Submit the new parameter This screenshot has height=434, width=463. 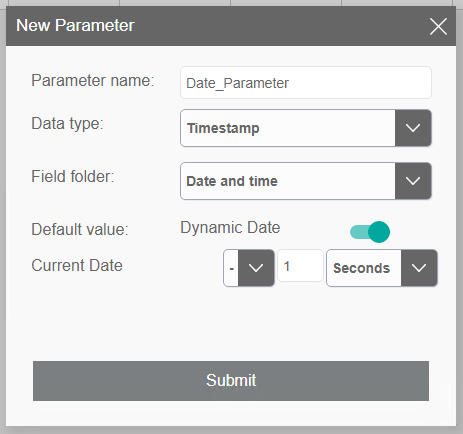point(231,381)
